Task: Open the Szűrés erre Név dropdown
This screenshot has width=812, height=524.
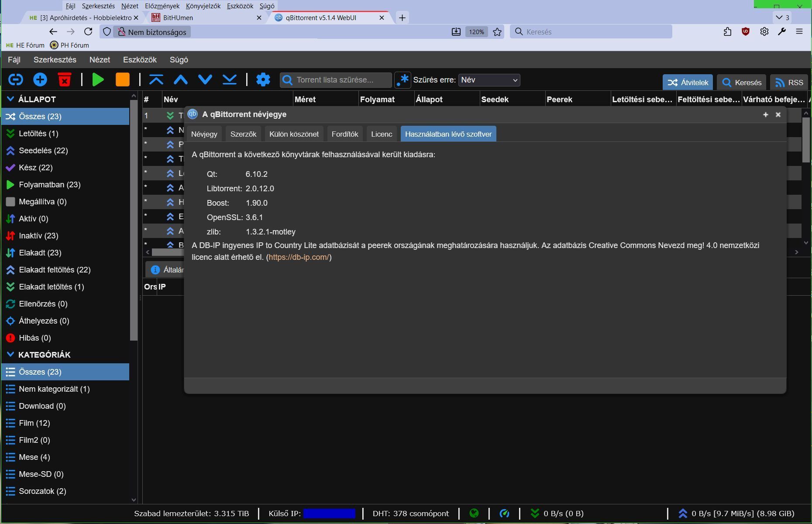Action: (489, 80)
